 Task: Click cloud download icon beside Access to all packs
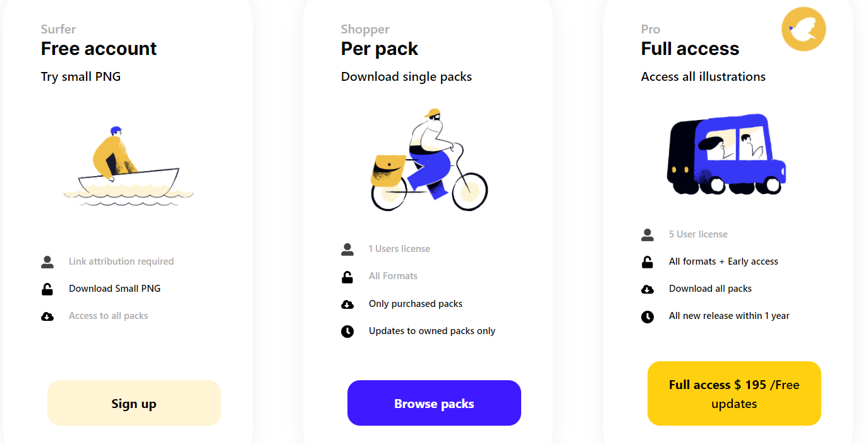pos(47,316)
